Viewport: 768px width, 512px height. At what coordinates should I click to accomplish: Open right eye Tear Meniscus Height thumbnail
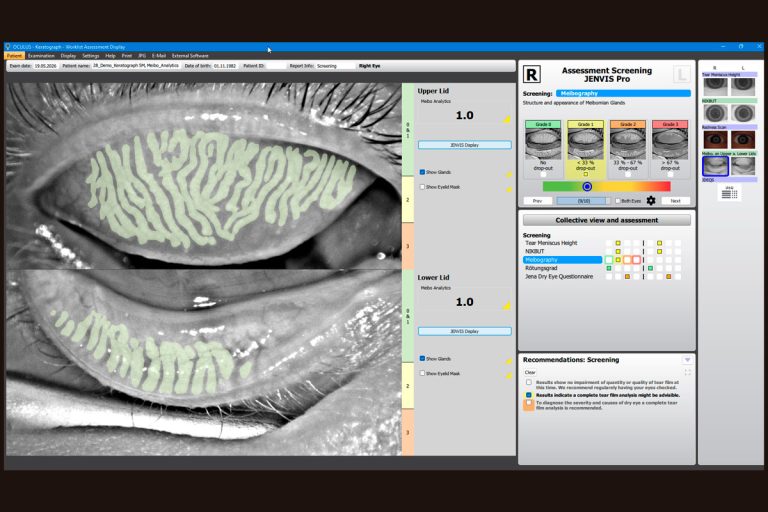pyautogui.click(x=715, y=86)
